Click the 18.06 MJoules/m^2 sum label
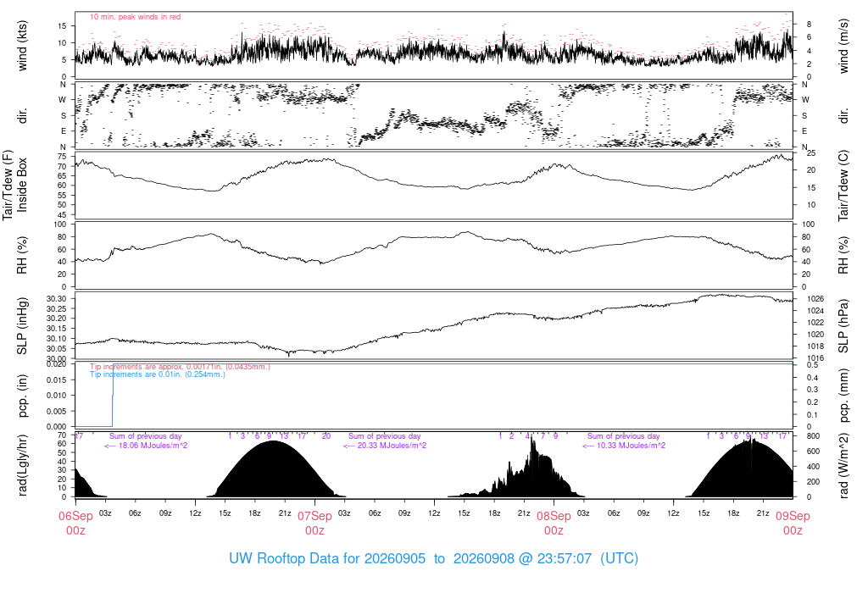868x593 pixels. pyautogui.click(x=146, y=446)
